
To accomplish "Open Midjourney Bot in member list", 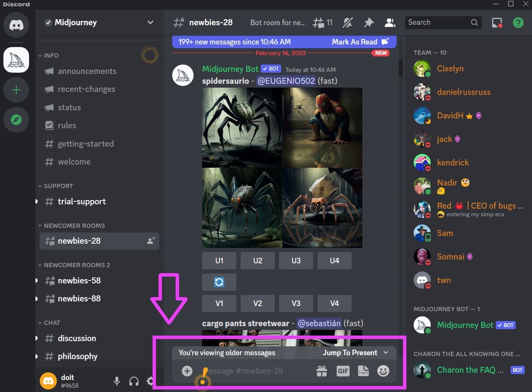I will (x=465, y=325).
